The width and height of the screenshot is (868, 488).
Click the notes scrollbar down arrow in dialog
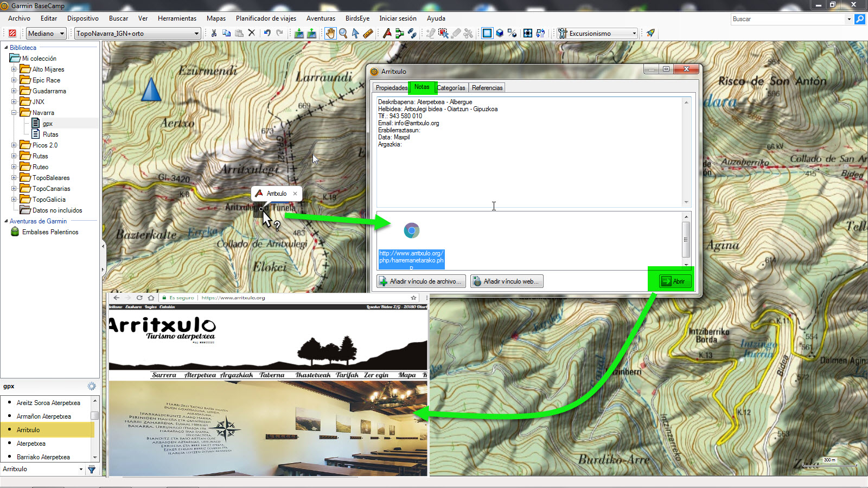point(686,202)
